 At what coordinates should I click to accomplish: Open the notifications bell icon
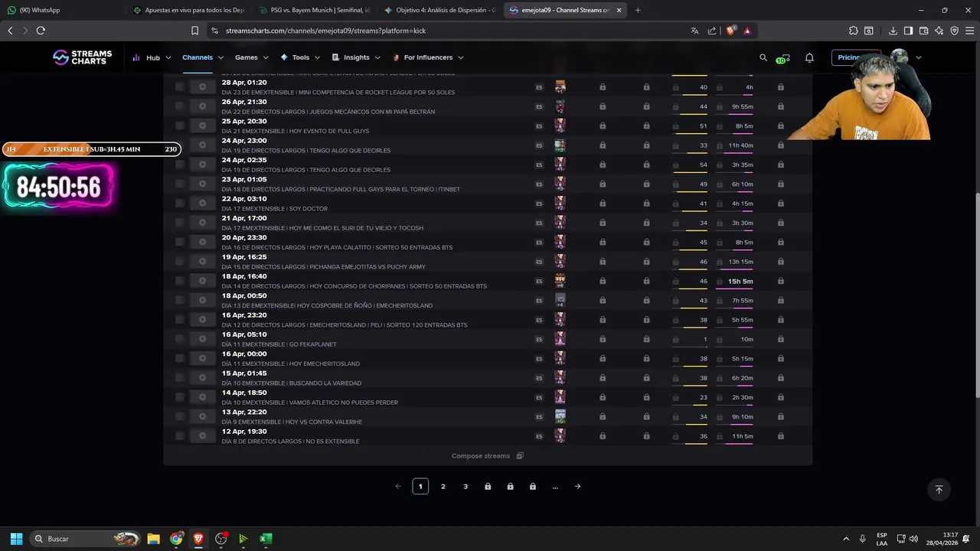coord(809,57)
